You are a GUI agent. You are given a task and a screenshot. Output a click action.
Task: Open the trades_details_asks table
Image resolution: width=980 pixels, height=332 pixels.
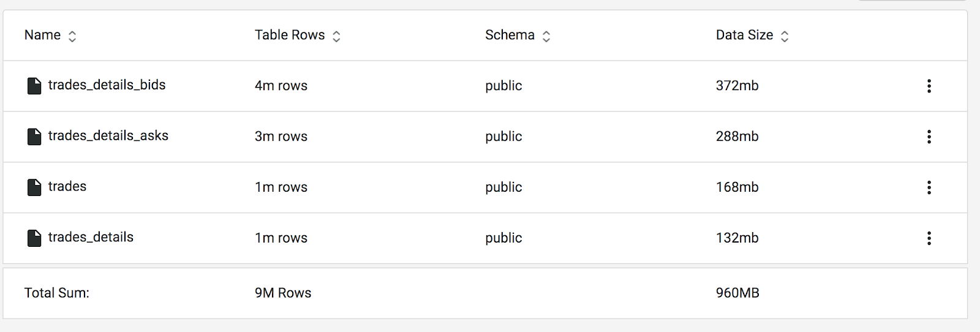coord(108,136)
